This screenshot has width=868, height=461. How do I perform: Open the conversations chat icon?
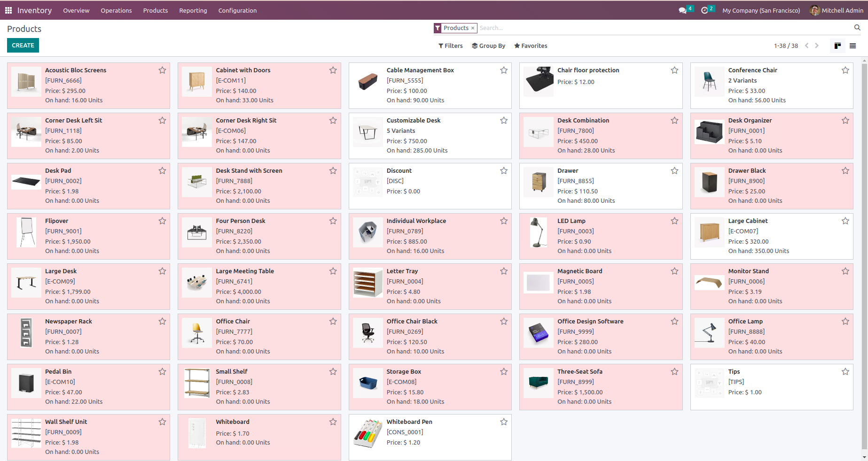pos(682,10)
